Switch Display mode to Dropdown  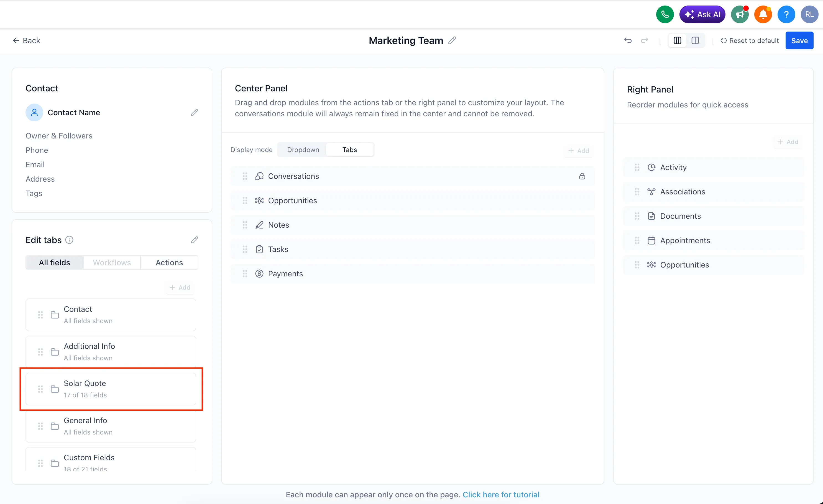(303, 150)
